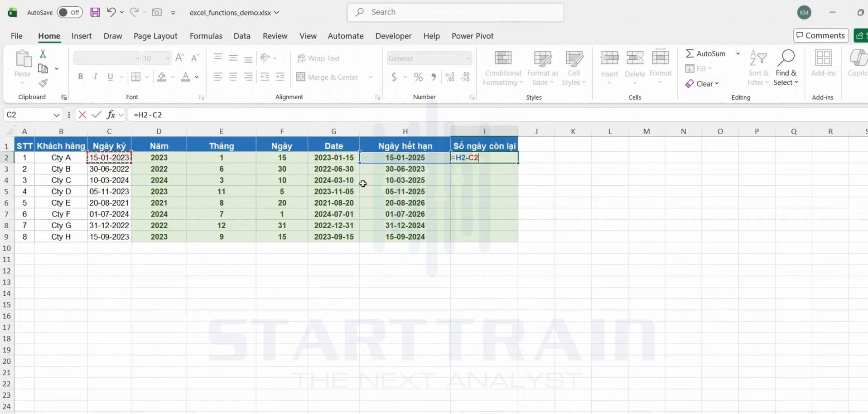Click the Cut scissors icon

coord(43,54)
